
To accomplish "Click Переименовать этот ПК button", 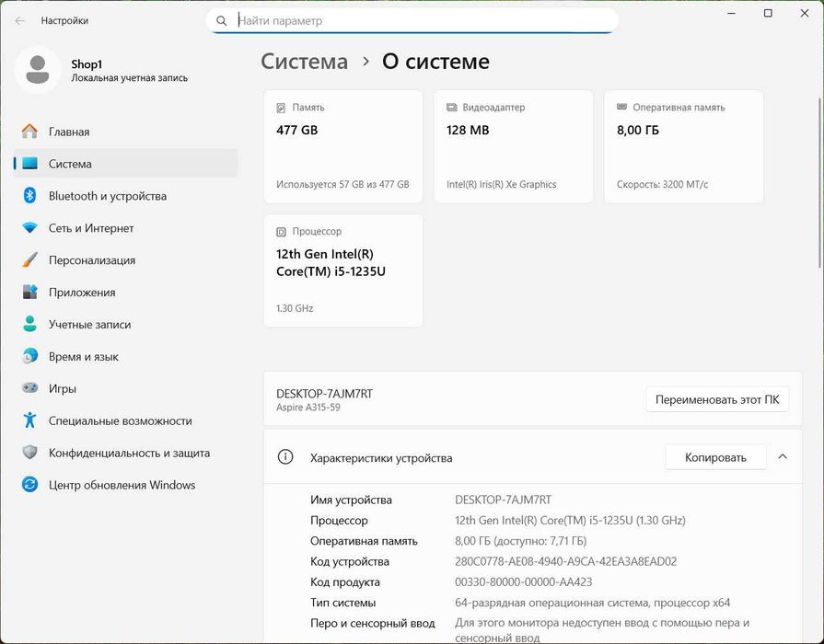I will coord(717,400).
